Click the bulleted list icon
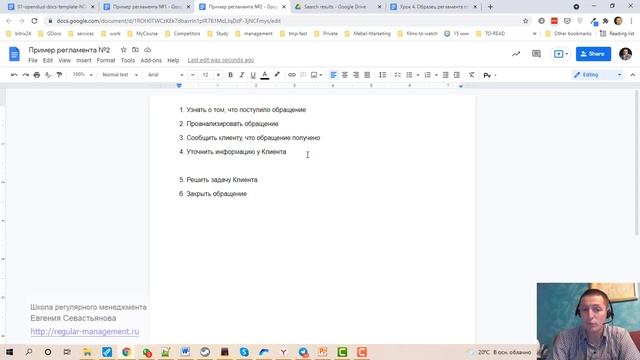Screen dimensions: 640x360 click(409, 75)
